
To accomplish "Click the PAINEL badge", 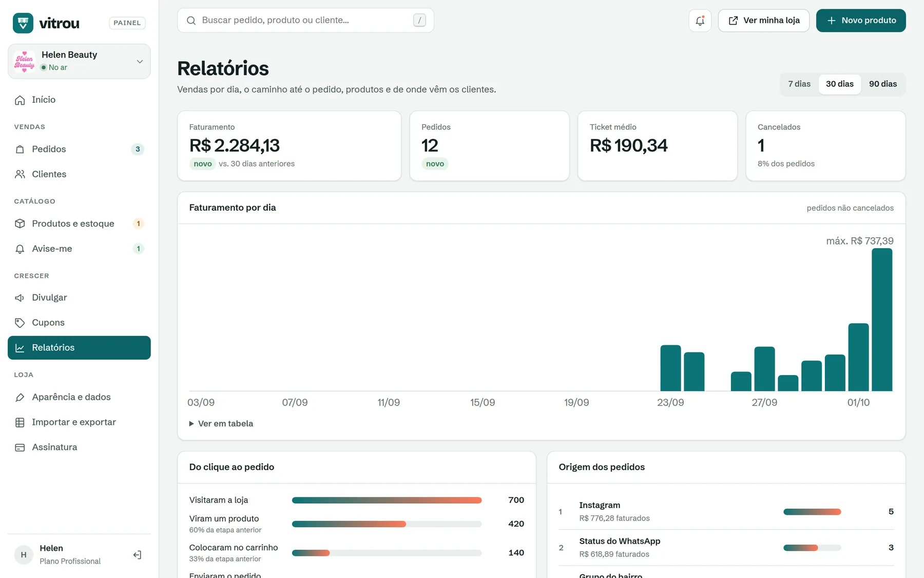I will tap(127, 23).
